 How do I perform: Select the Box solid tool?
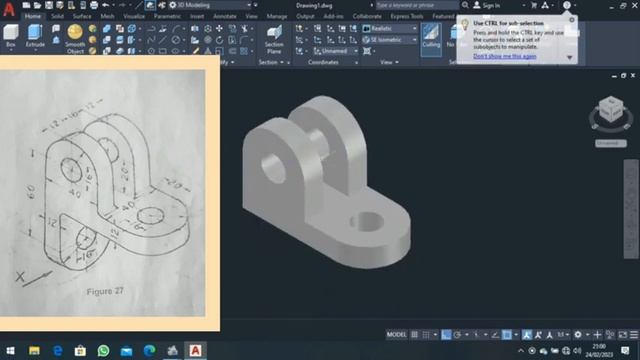11,36
